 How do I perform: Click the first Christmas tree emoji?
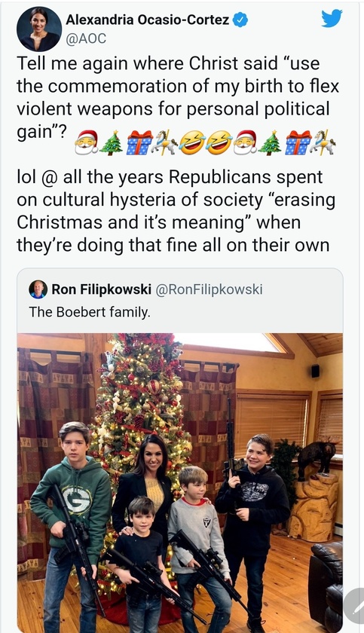point(112,142)
